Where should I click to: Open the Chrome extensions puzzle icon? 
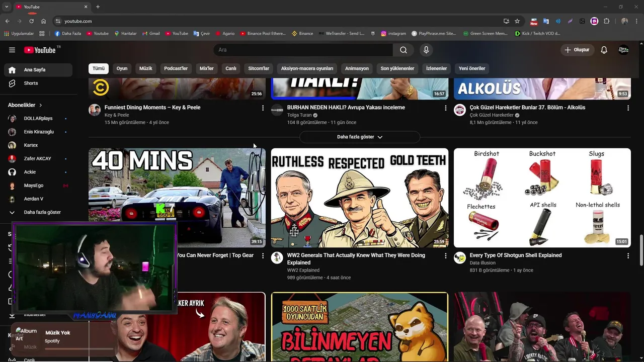tap(606, 21)
